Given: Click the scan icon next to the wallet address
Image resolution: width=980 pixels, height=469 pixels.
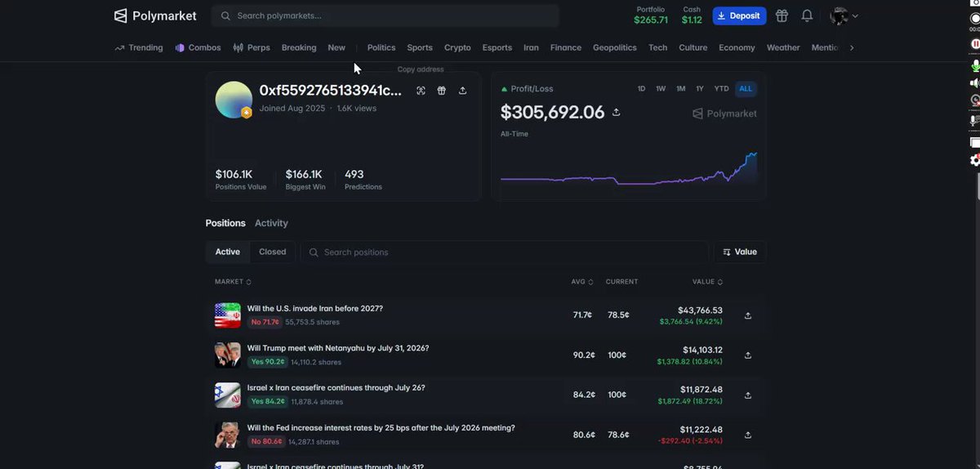Looking at the screenshot, I should click(x=421, y=91).
